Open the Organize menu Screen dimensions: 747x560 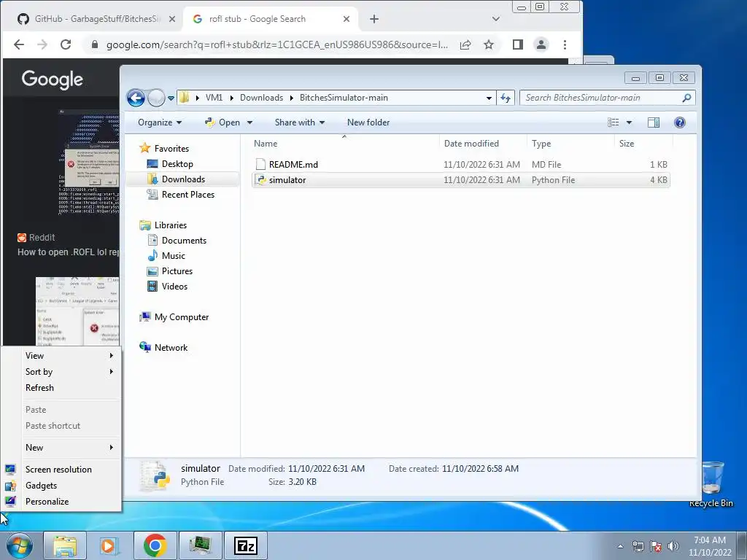point(160,122)
